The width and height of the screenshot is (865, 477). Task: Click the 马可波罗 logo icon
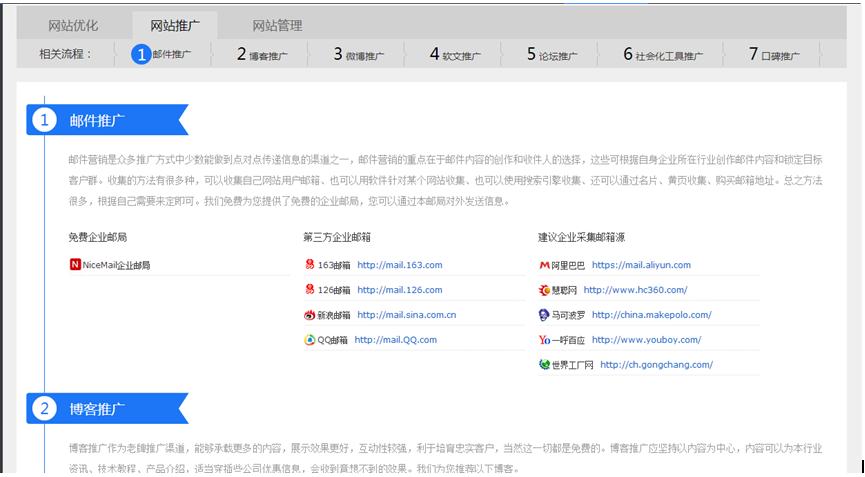(544, 314)
